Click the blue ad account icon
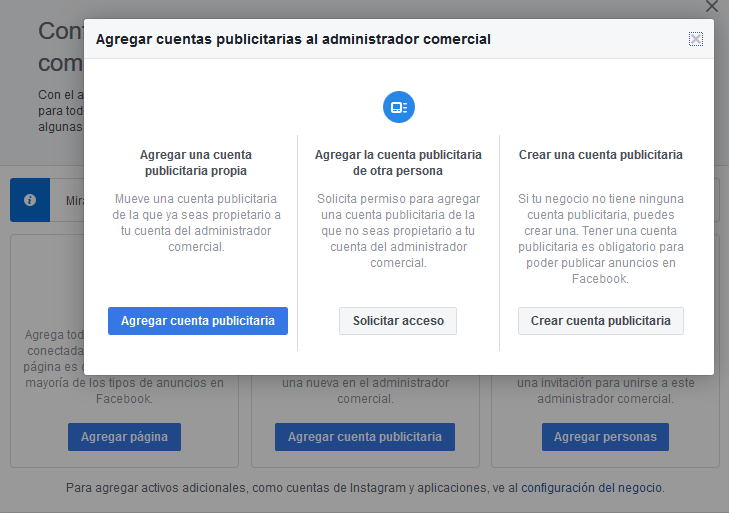This screenshot has width=729, height=513. coord(398,107)
